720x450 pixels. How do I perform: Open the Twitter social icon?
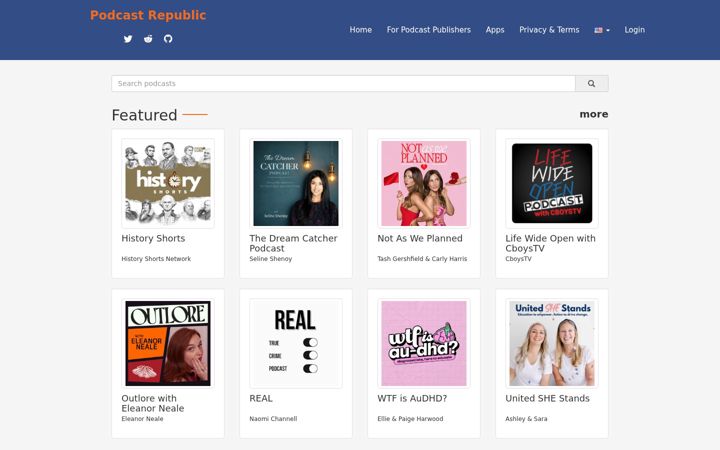(128, 39)
